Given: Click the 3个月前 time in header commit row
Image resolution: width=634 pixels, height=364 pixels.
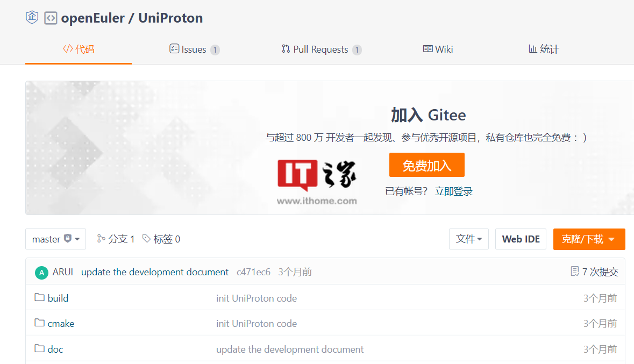Looking at the screenshot, I should tap(295, 272).
